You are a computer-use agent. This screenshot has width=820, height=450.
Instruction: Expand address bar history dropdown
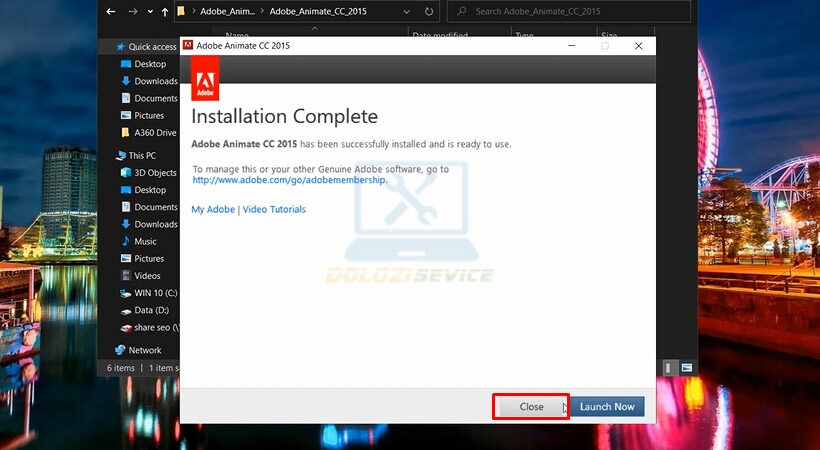[x=406, y=12]
